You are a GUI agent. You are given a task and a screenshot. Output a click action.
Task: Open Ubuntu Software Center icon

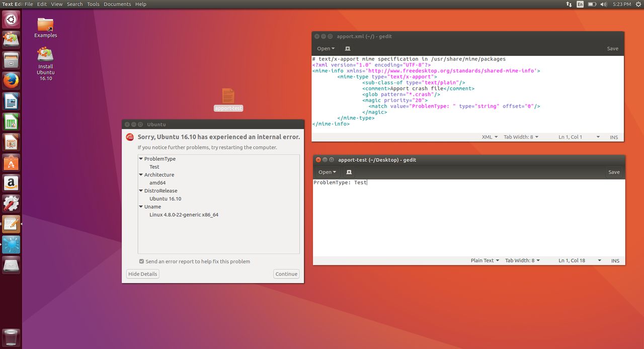tap(11, 163)
